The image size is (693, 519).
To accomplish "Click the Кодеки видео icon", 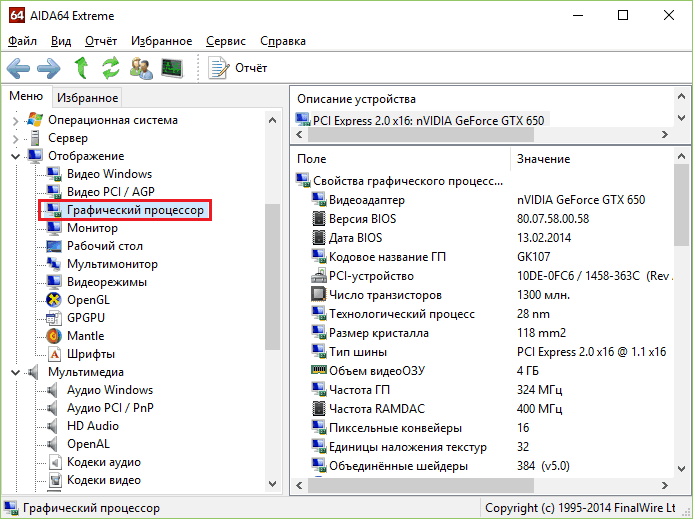I will tap(54, 480).
